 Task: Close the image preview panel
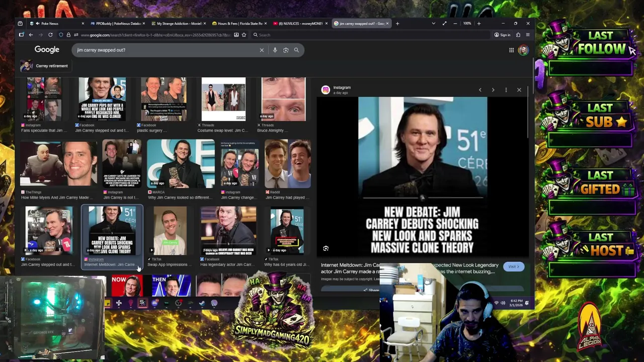(x=519, y=90)
